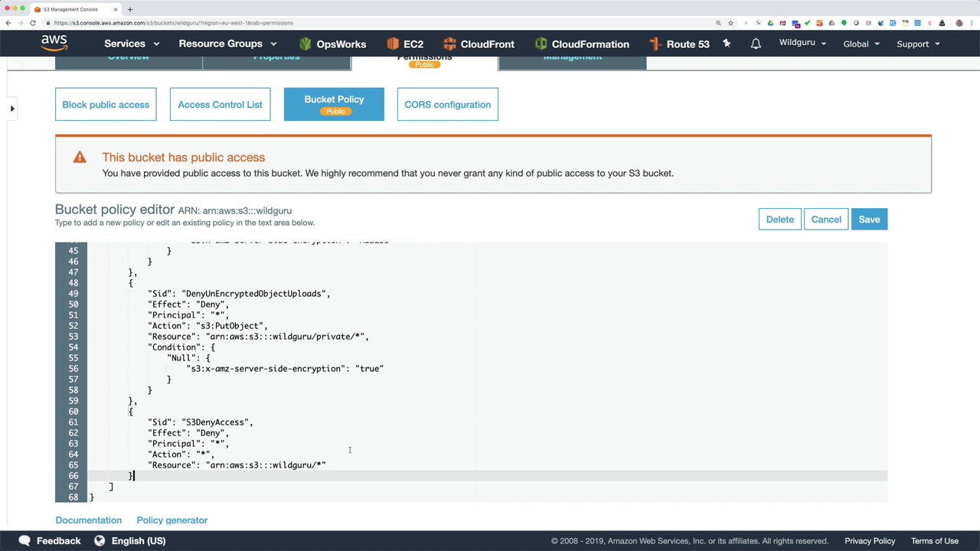Screen dimensions: 980x551
Task: Change language from English (US)
Action: (x=130, y=541)
